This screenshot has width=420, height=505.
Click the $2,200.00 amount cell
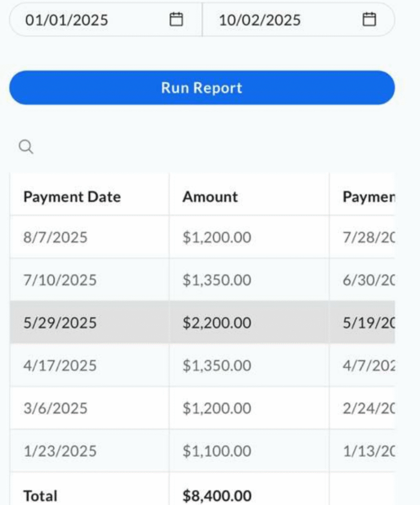point(217,323)
